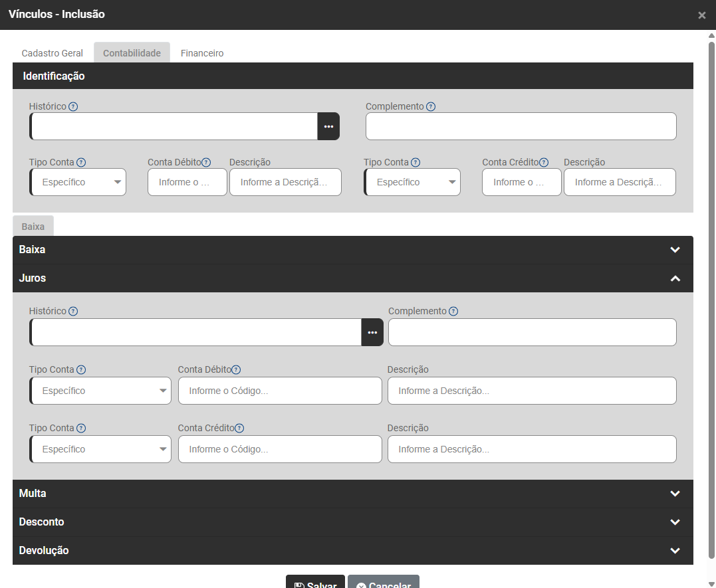The image size is (716, 588).
Task: Show help for Complemento in Identificação
Action: tap(431, 106)
